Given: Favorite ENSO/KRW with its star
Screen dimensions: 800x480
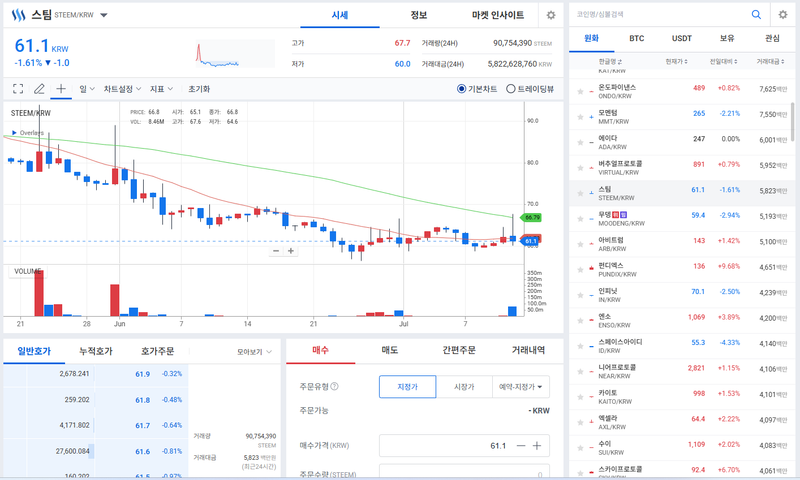Looking at the screenshot, I should [580, 321].
